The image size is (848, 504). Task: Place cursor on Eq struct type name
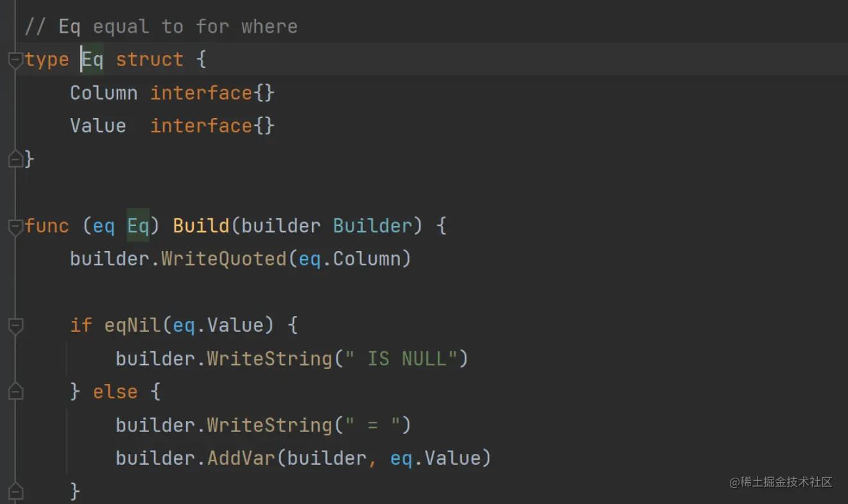click(92, 60)
